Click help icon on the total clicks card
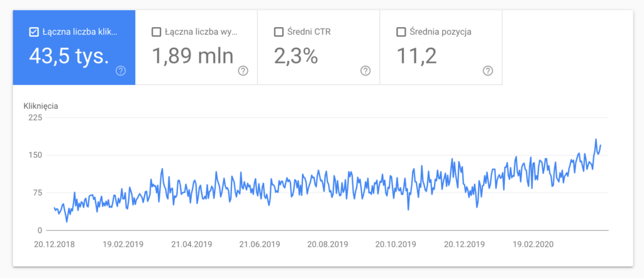Screen dimensions: 644x278 point(121,71)
